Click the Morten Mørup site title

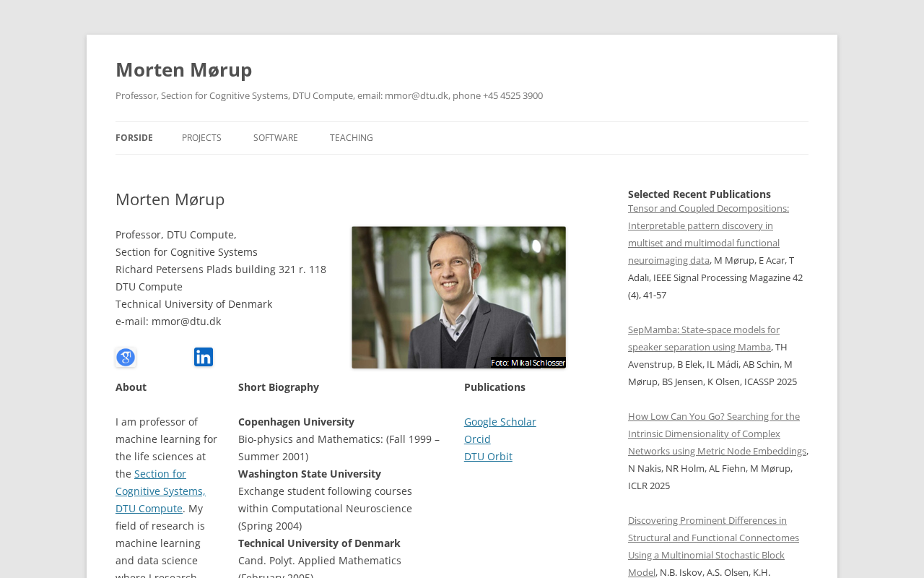coord(184,69)
